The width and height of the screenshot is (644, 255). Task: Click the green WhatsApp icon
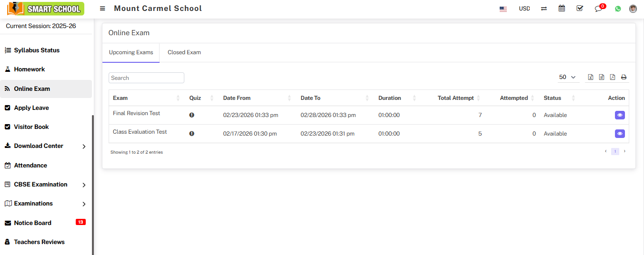click(x=618, y=9)
